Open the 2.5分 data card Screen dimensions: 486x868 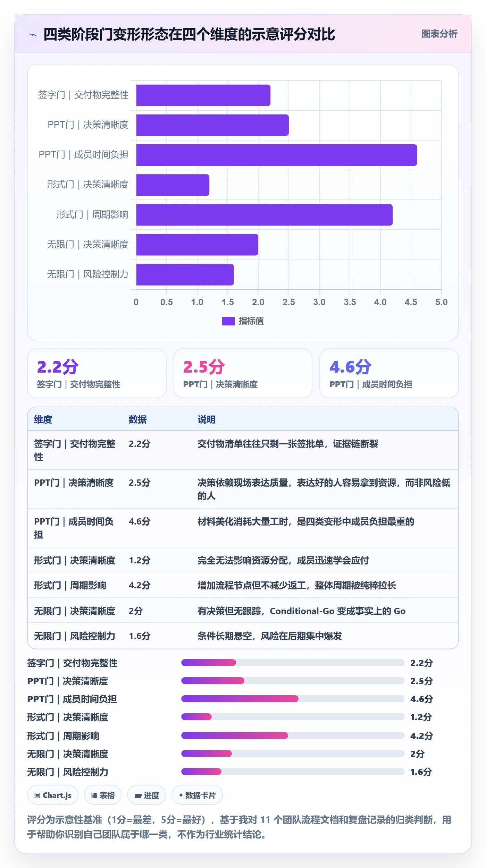click(243, 373)
